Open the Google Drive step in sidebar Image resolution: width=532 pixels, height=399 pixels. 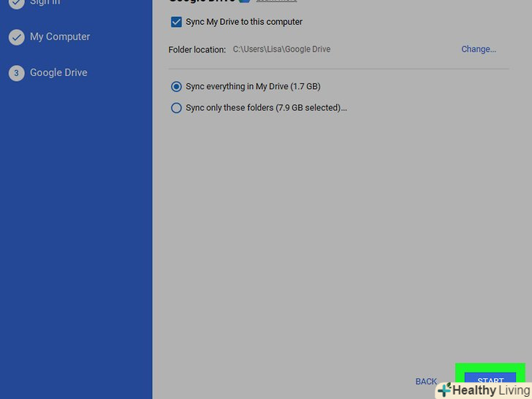pyautogui.click(x=58, y=72)
